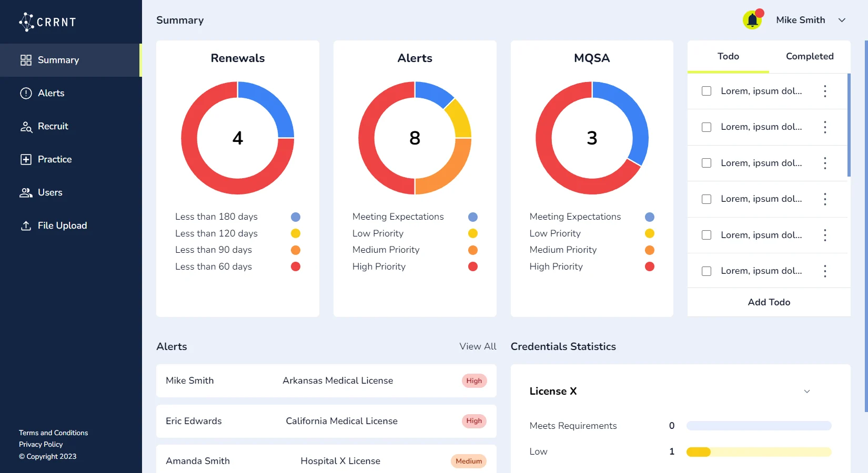Check the third todo item checkbox
This screenshot has width=868, height=473.
(x=706, y=163)
